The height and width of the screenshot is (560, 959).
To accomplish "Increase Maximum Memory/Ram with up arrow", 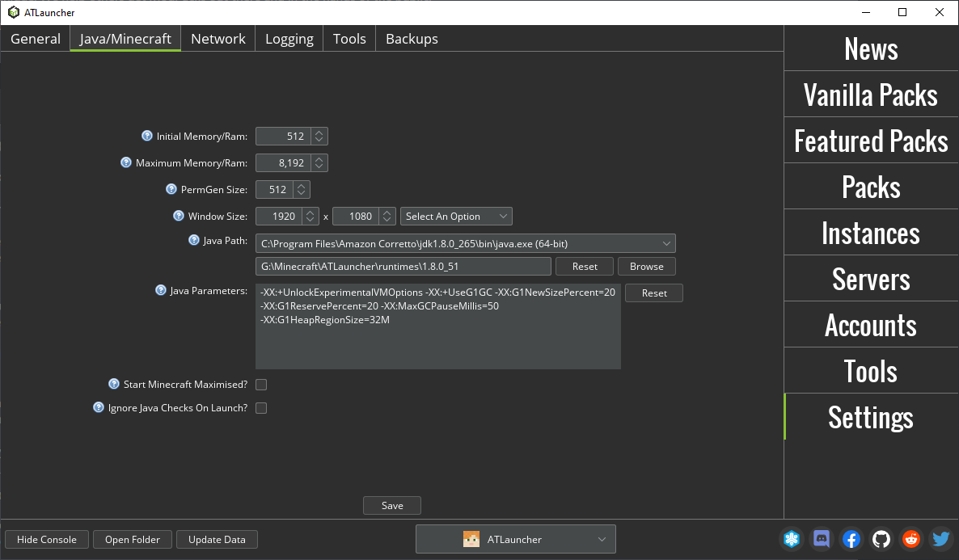I will coord(319,159).
